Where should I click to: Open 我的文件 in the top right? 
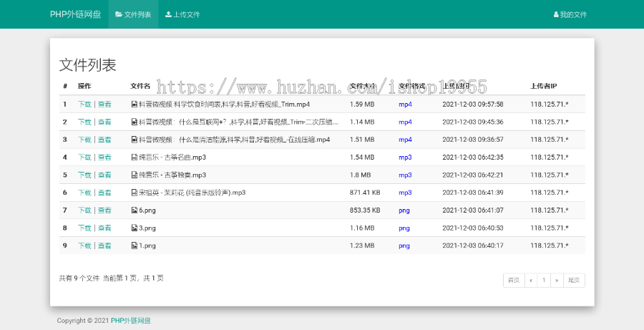pos(570,14)
